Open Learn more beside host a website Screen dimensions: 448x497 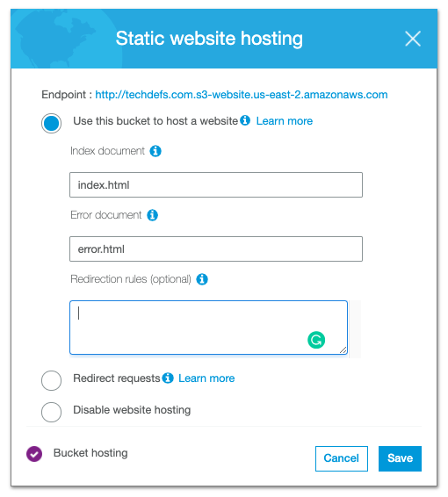pyautogui.click(x=285, y=121)
